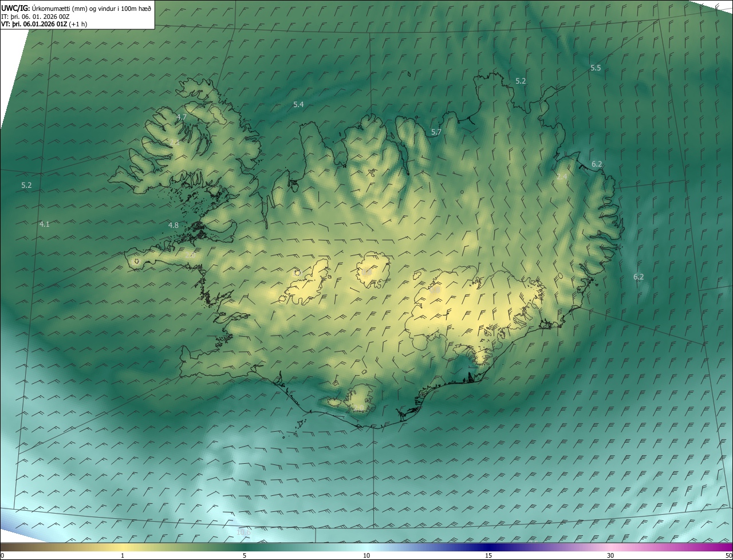733x560 pixels.
Task: Select the faint 10.6 value above the color scale
Action: pyautogui.click(x=244, y=532)
